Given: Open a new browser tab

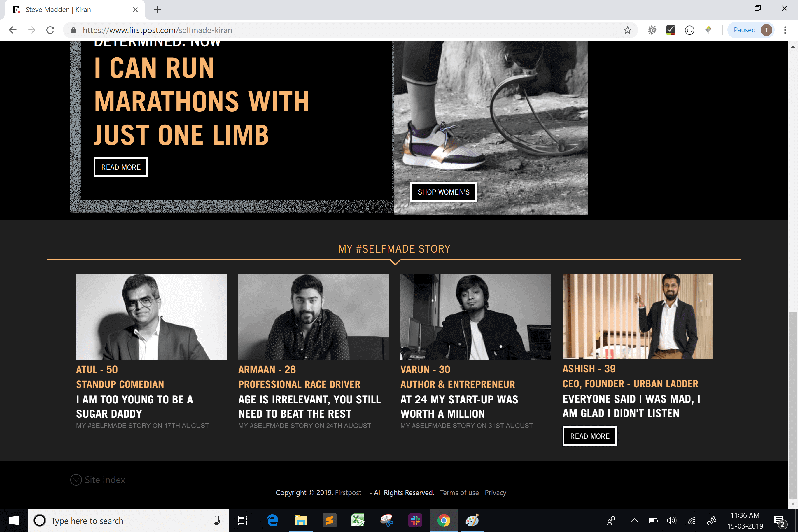Looking at the screenshot, I should click(157, 10).
